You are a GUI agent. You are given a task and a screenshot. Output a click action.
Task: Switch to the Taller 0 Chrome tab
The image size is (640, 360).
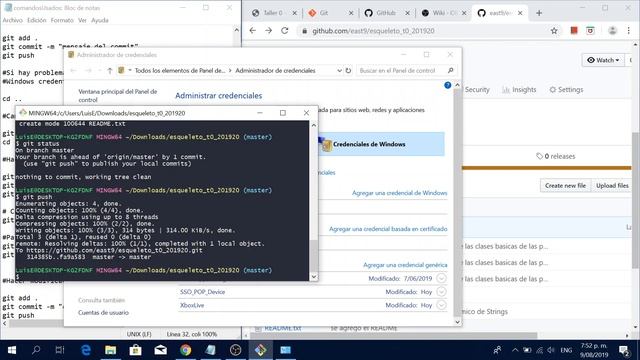coord(273,13)
